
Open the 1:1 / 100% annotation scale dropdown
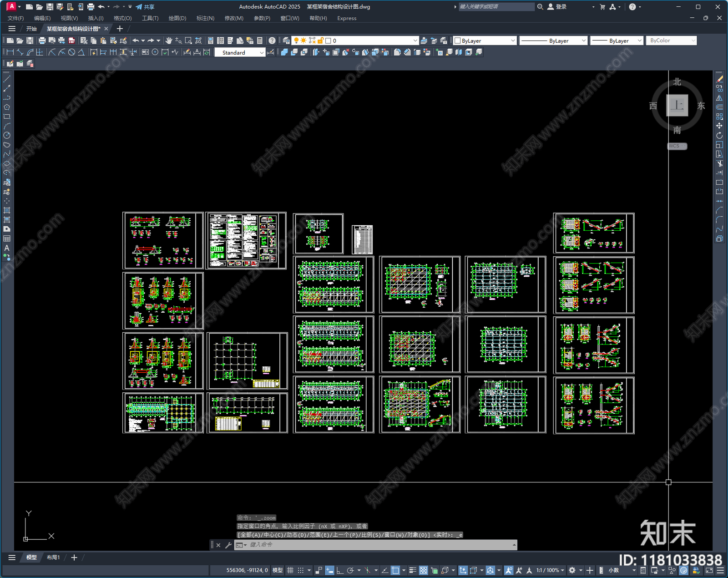coord(550,570)
